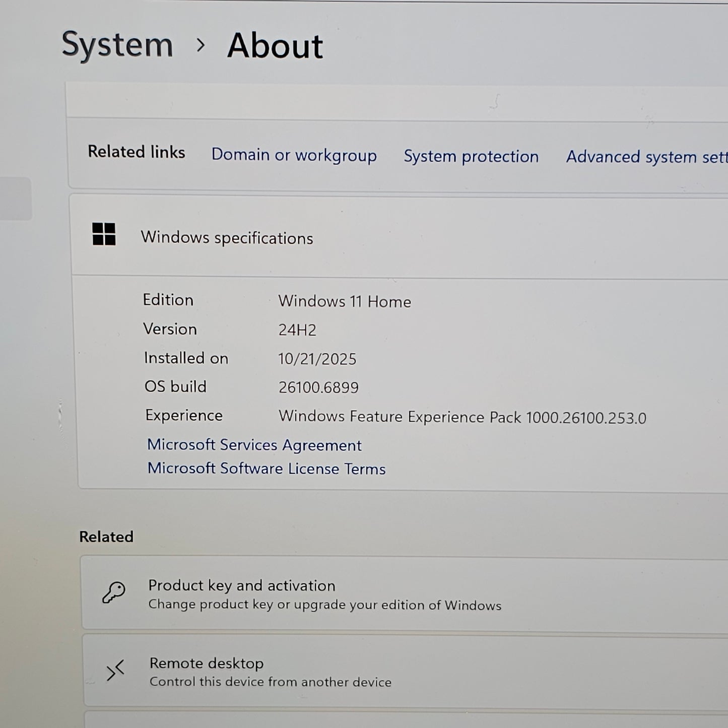The width and height of the screenshot is (728, 728).
Task: Click the OS build number 26100.6899
Action: coord(318,387)
